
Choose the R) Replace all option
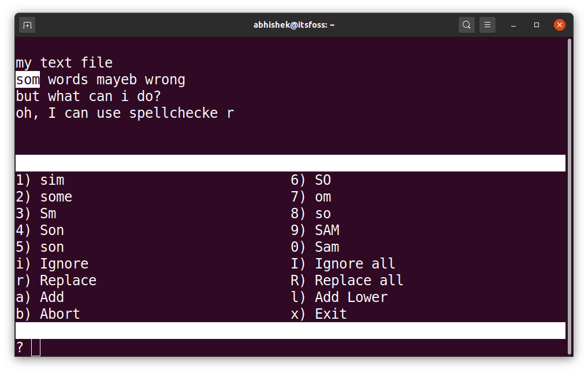click(x=347, y=280)
